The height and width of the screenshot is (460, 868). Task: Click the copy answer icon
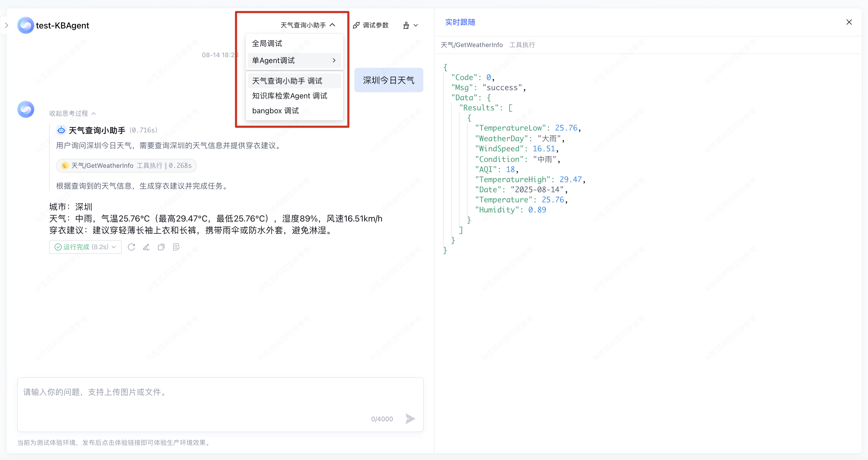pos(161,247)
